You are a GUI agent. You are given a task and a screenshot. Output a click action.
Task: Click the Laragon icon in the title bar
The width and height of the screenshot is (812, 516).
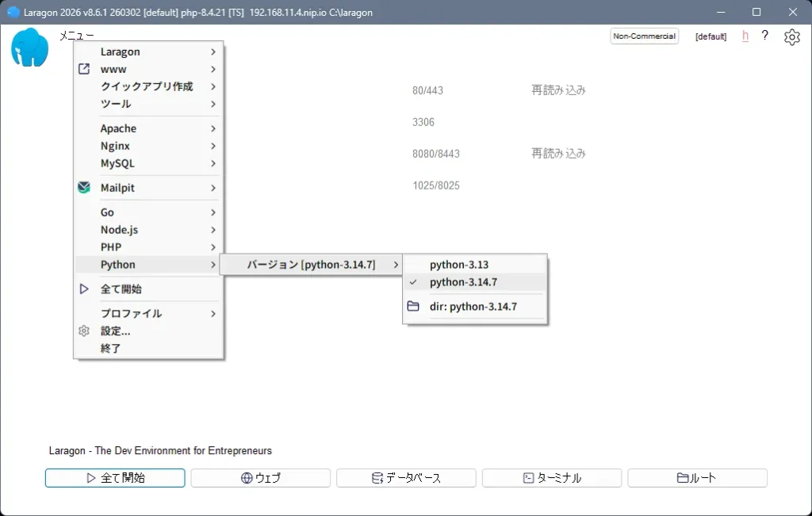(x=13, y=12)
